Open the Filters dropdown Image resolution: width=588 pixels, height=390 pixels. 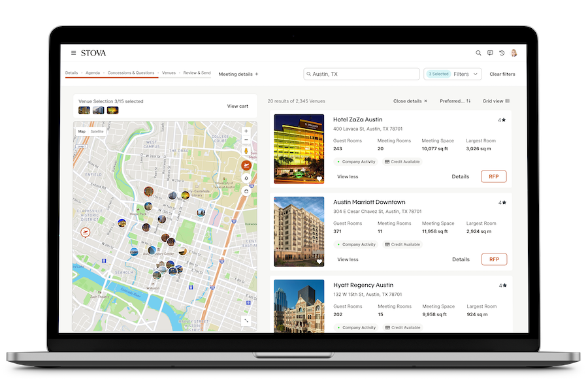pos(453,74)
